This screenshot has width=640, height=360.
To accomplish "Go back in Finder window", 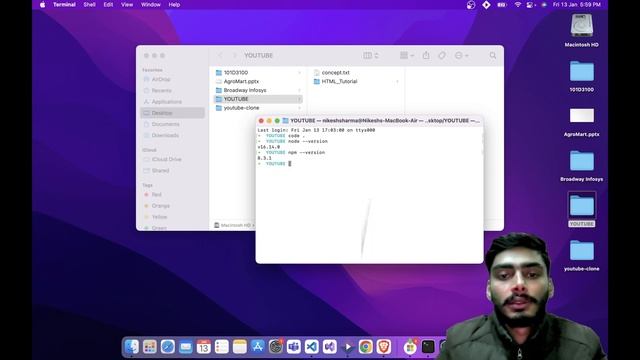I will tap(220, 56).
